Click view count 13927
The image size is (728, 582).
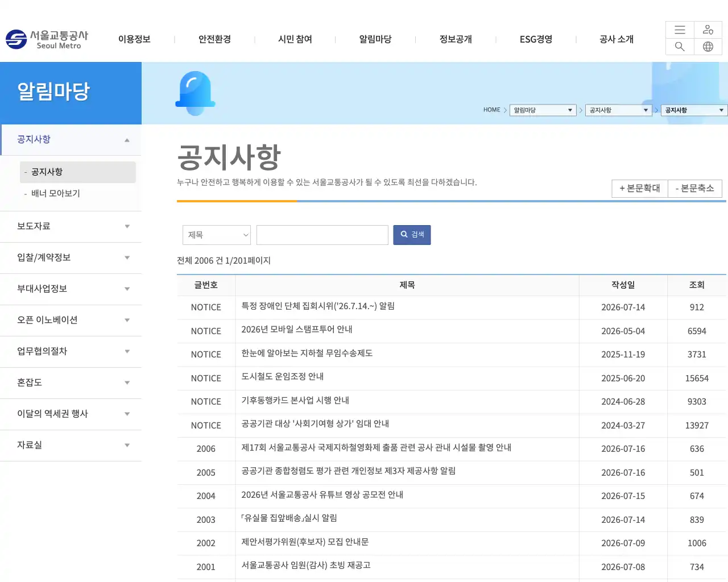tap(697, 426)
